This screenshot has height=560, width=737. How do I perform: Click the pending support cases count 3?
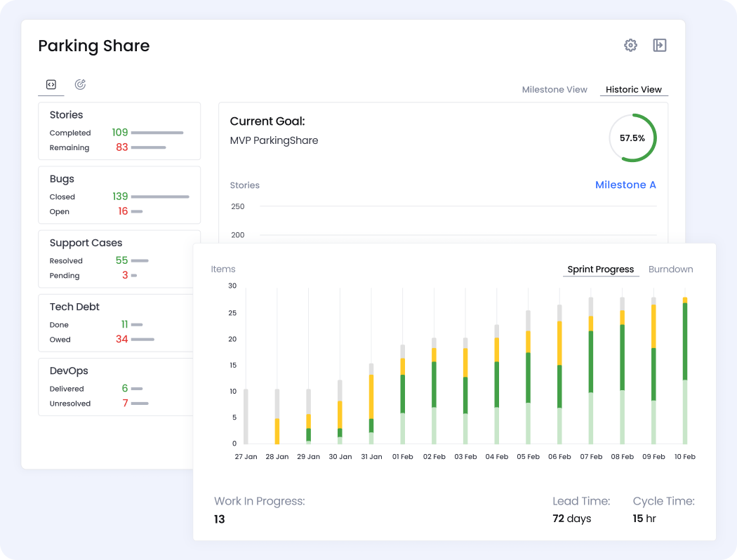point(125,275)
